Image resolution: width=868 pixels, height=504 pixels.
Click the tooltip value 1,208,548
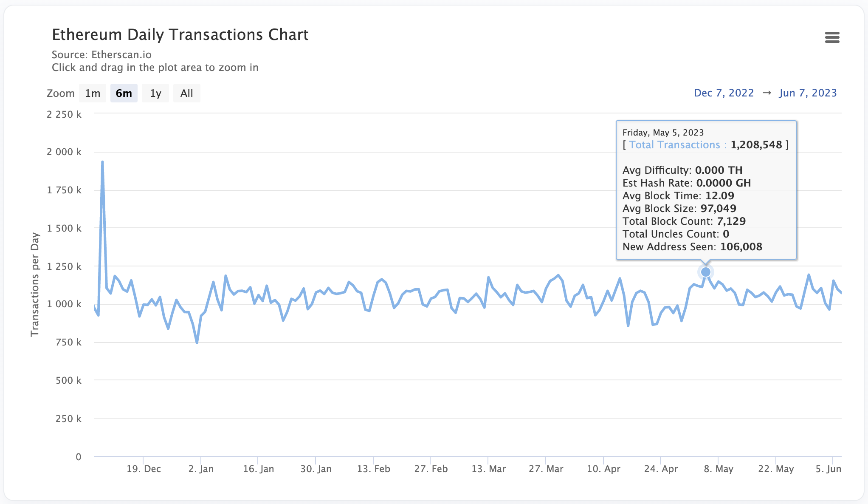click(x=756, y=145)
